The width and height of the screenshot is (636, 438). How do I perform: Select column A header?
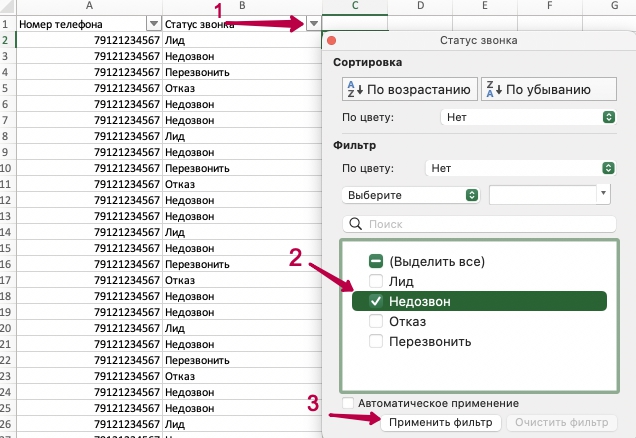pos(89,6)
